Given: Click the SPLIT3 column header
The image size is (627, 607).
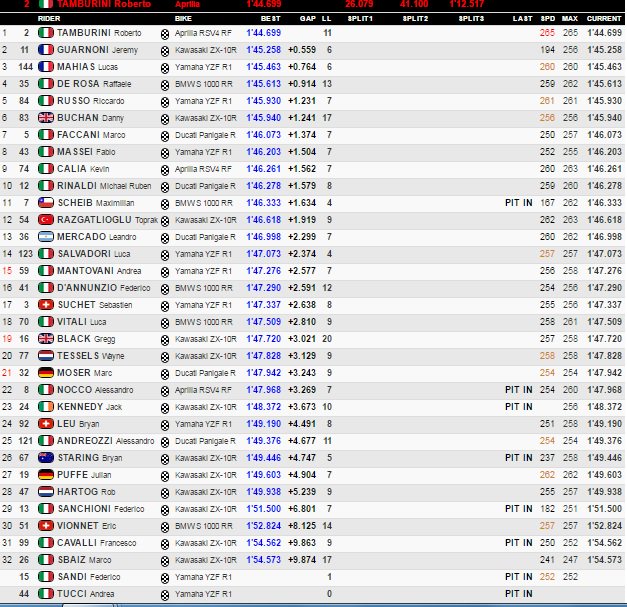Looking at the screenshot, I should coord(471,18).
